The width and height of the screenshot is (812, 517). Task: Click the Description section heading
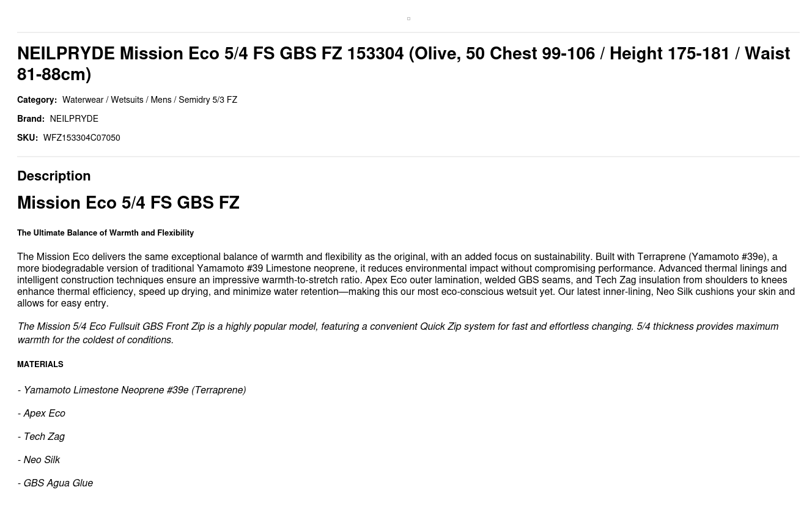[x=54, y=176]
